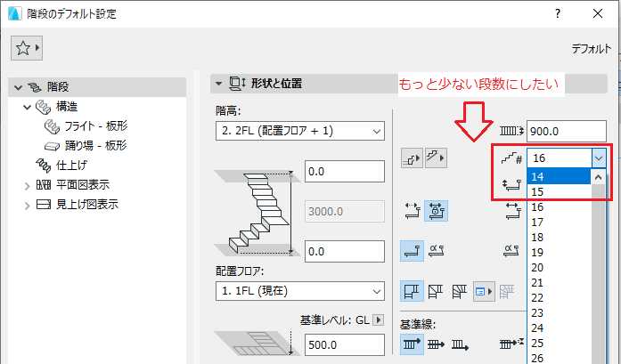Open the winder options popup icon

(x=484, y=292)
